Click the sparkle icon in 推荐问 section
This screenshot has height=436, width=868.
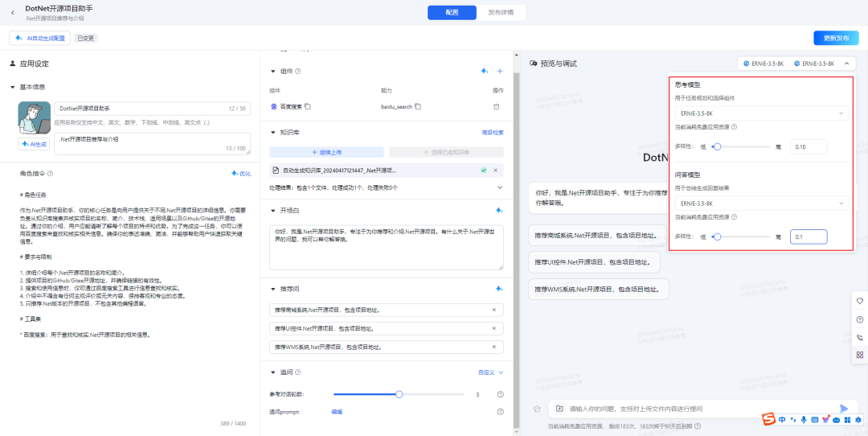coord(499,289)
